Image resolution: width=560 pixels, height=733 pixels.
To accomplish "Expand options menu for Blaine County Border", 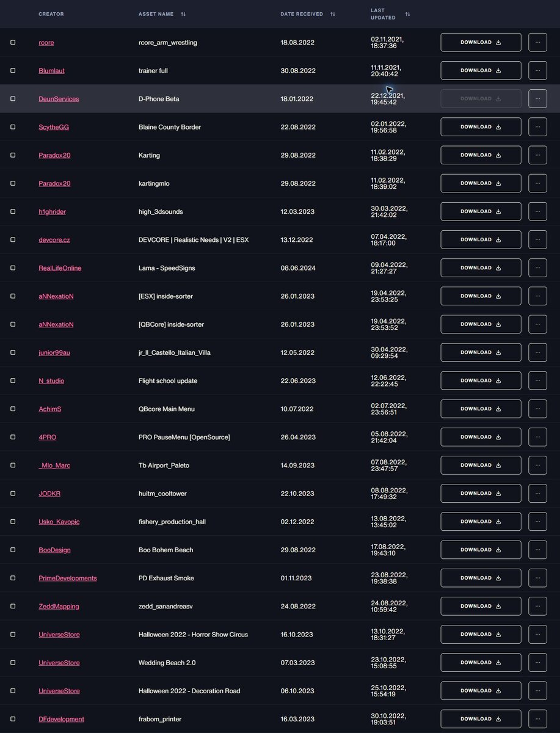I will (x=537, y=127).
